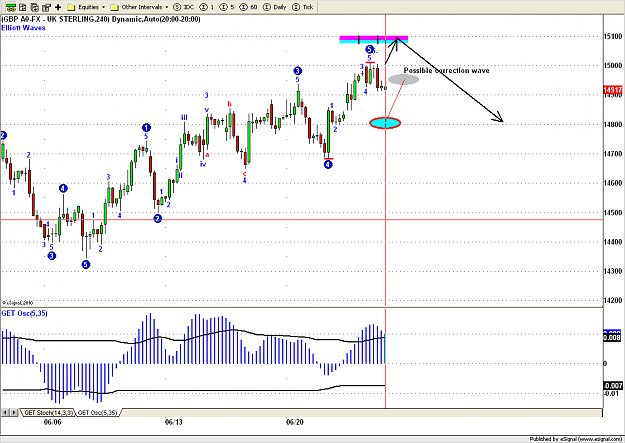Click the magenta-cyan projection band
625x443 pixels.
(373, 39)
